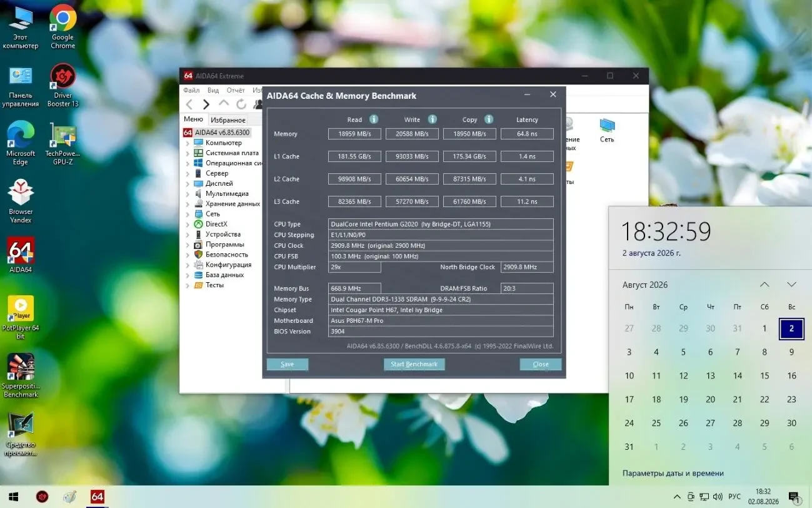Select AIDA64 v6.85.6300 root tree item
This screenshot has width=812, height=508.
click(216, 133)
